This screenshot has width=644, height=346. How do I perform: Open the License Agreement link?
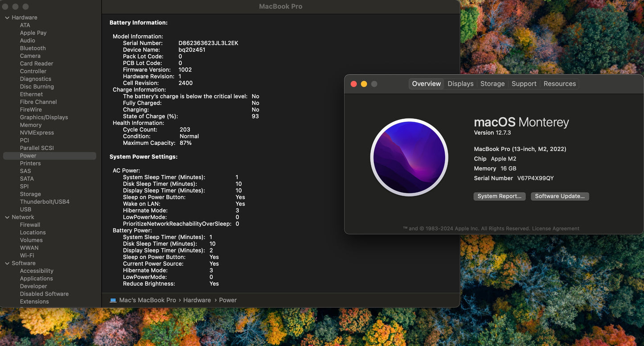point(555,229)
